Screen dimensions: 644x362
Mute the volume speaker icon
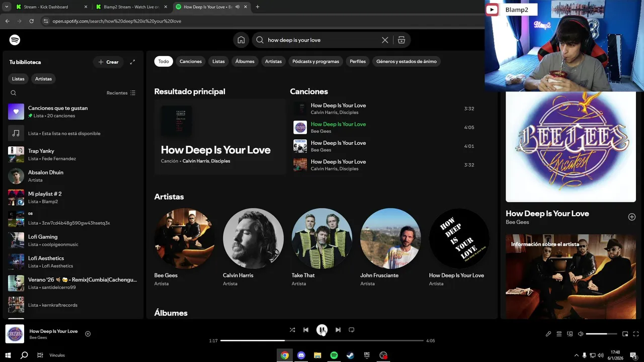point(581,334)
